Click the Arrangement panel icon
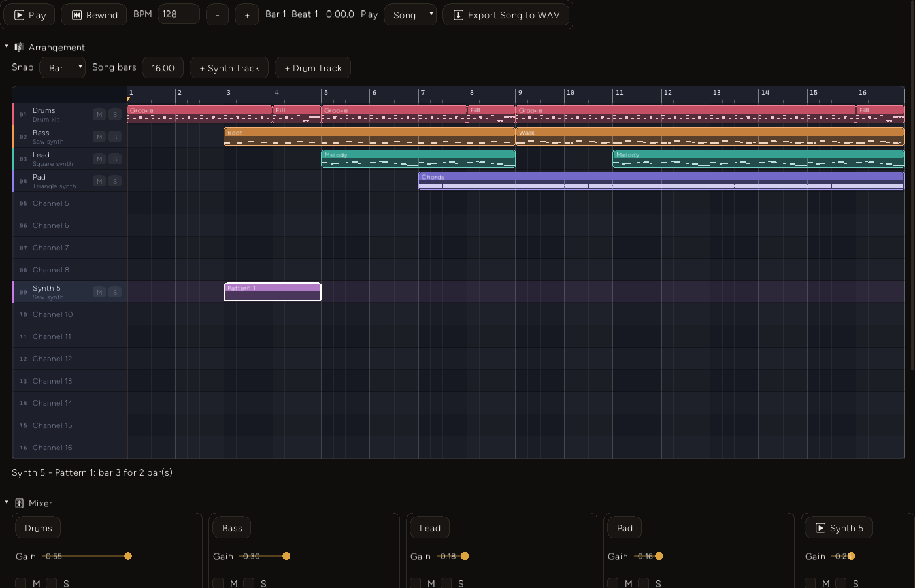The image size is (915, 588). [x=19, y=47]
